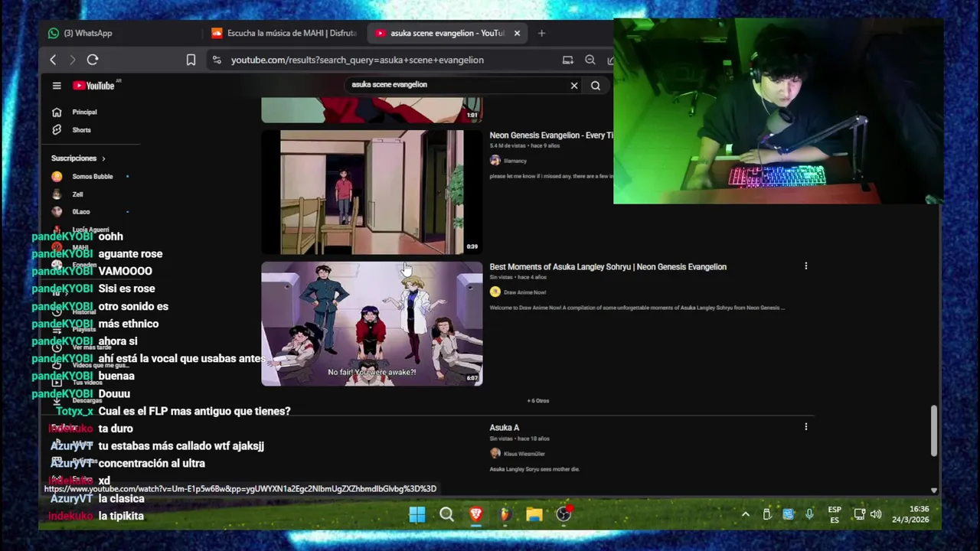Open the Neon Genesis Evangelion - Every Ti... video title
The height and width of the screenshot is (551, 980).
551,135
